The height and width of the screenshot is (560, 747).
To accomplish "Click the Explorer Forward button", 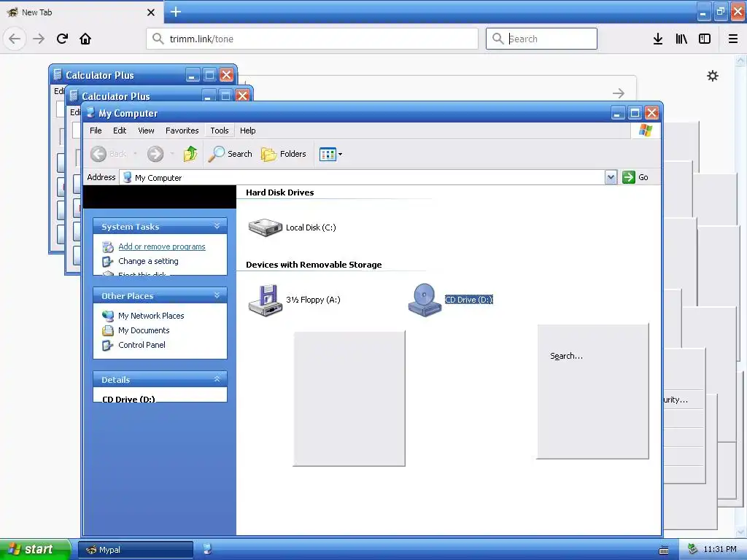I will [x=155, y=154].
